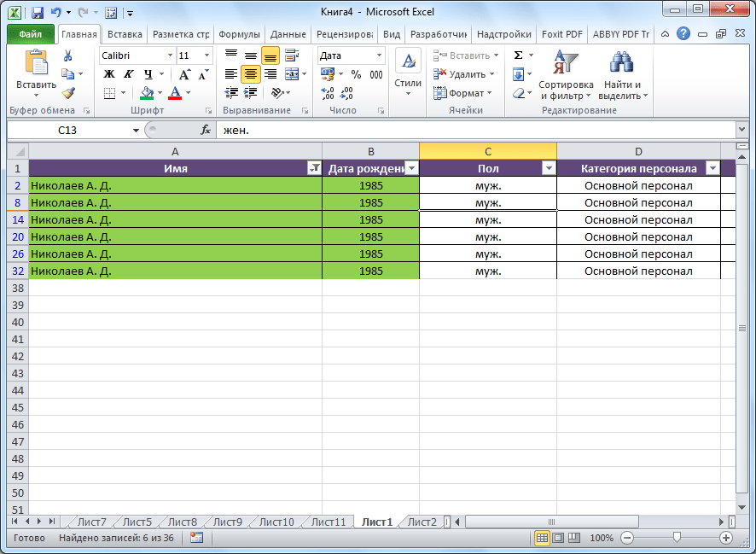756x554 pixels.
Task: Click the AutoSum sigma icon
Action: click(518, 55)
